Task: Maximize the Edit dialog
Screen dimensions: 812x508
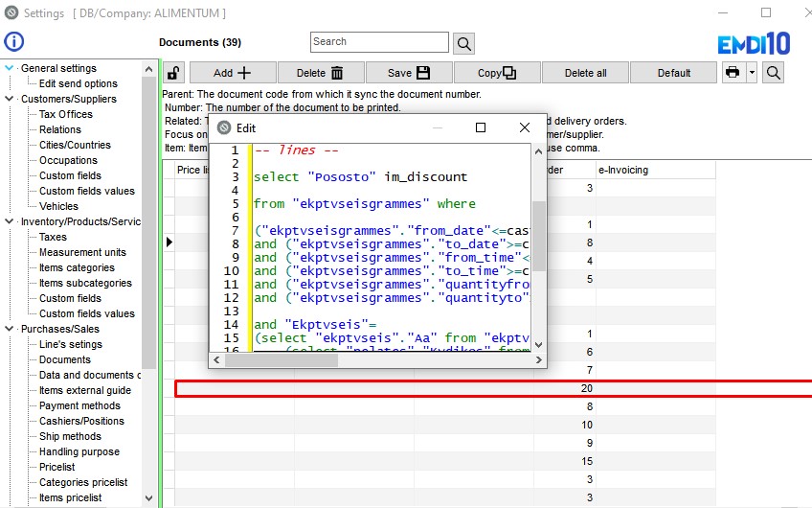Action: pyautogui.click(x=481, y=127)
